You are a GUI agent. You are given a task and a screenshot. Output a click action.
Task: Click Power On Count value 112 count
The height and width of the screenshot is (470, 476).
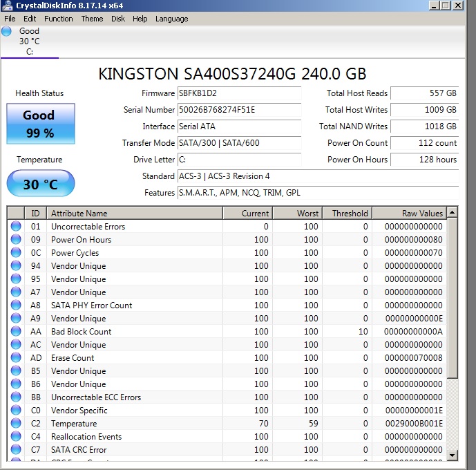click(x=425, y=142)
